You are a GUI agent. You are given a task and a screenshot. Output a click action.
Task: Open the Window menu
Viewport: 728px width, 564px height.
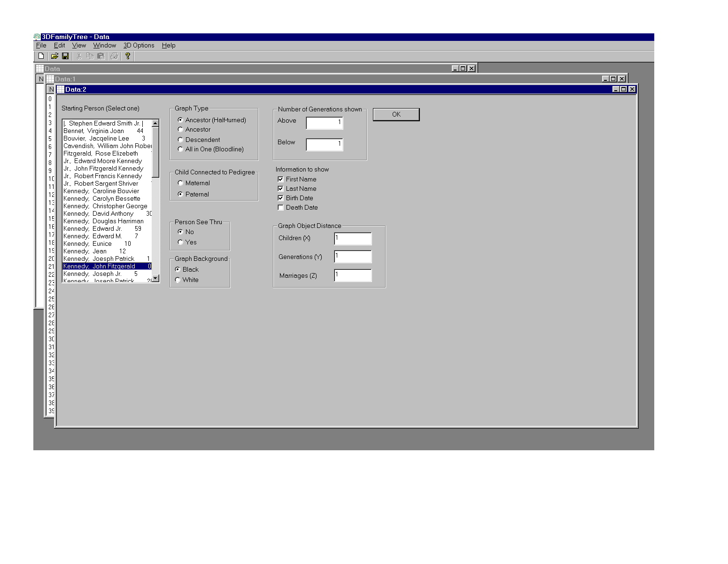(104, 46)
